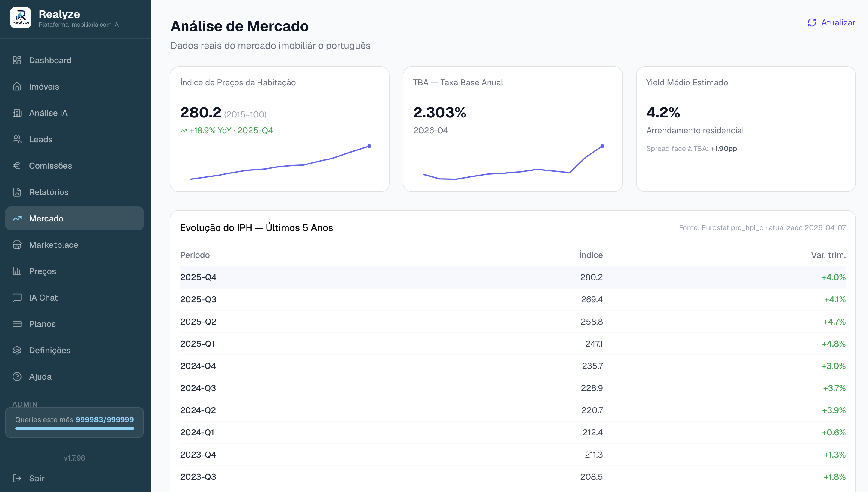Click the Eurostat source note
The width and height of the screenshot is (868, 492).
[762, 228]
